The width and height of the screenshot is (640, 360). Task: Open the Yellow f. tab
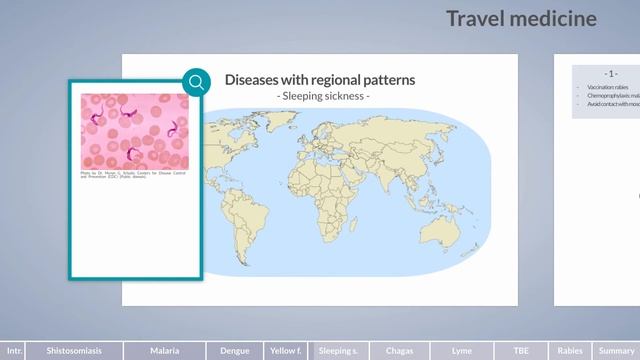[x=285, y=351]
